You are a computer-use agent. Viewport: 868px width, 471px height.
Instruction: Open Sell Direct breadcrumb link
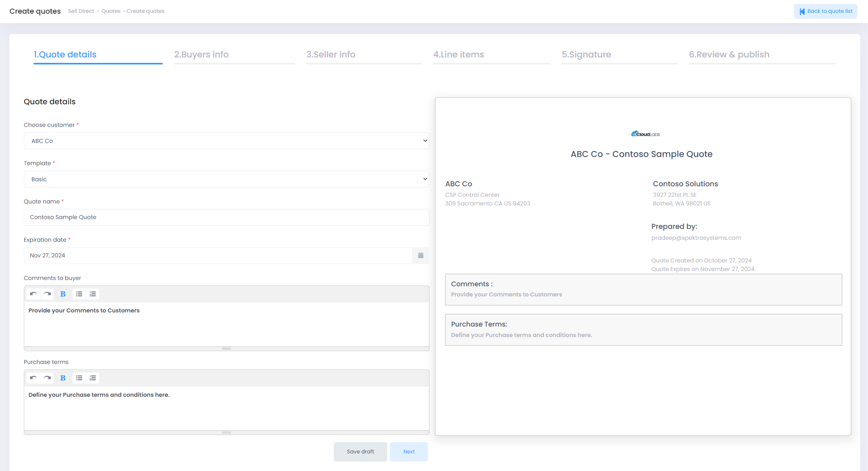[81, 11]
